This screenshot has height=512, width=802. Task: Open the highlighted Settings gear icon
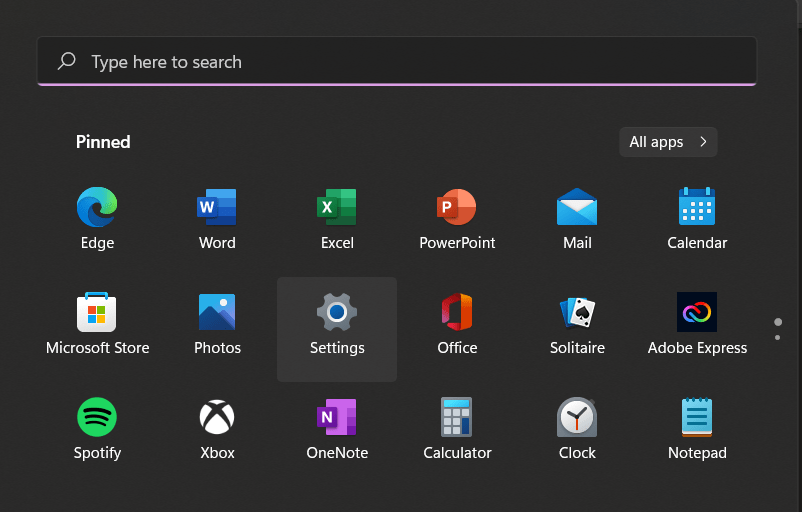pos(337,313)
